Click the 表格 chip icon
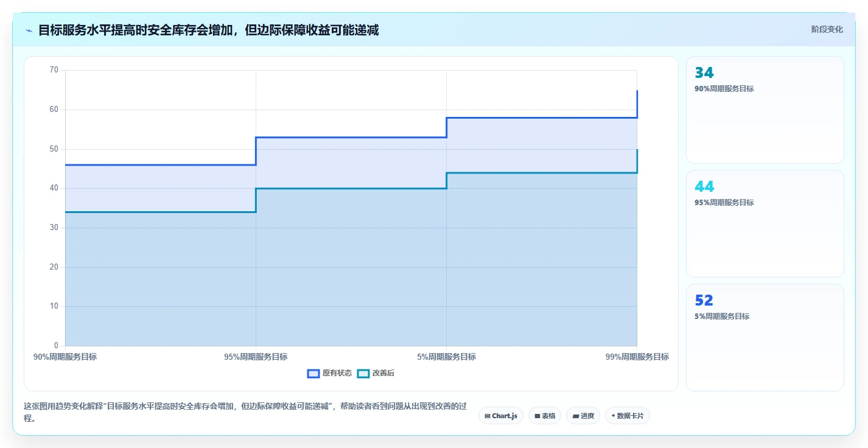 coord(537,416)
